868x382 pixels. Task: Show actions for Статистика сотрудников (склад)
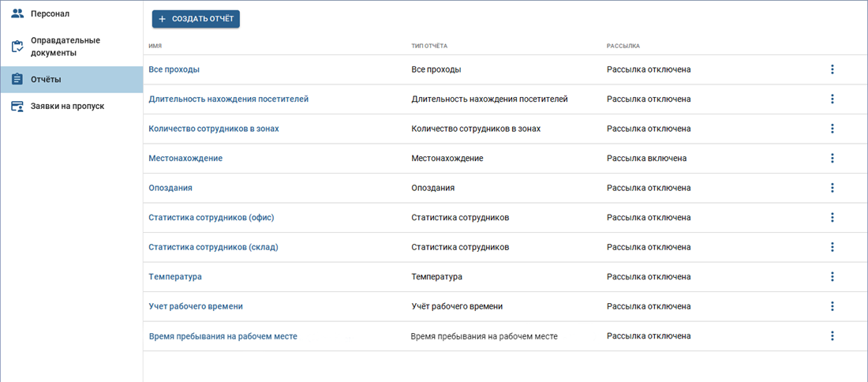click(x=832, y=247)
